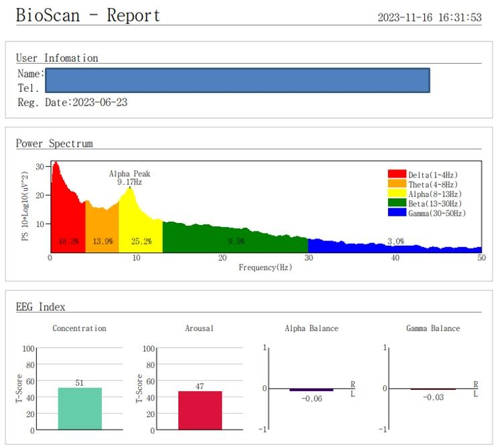Click the yellow Alpha legend swatch

pyautogui.click(x=397, y=193)
